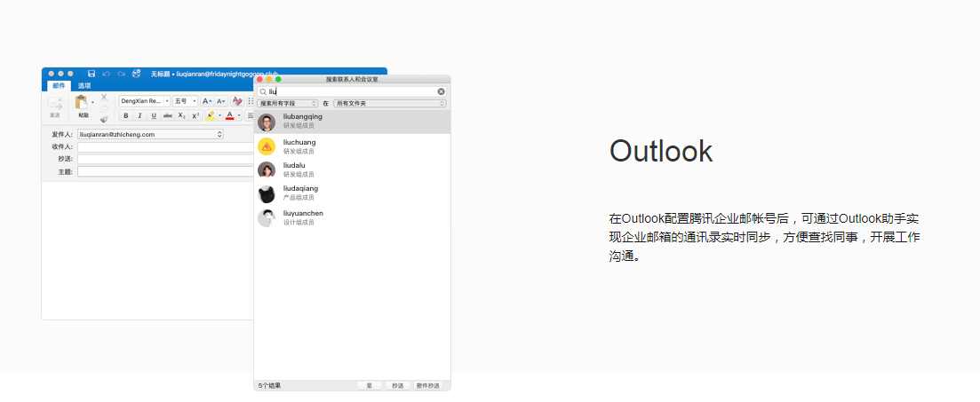This screenshot has height=402, width=980.
Task: Click the increase font size icon
Action: coord(206,101)
